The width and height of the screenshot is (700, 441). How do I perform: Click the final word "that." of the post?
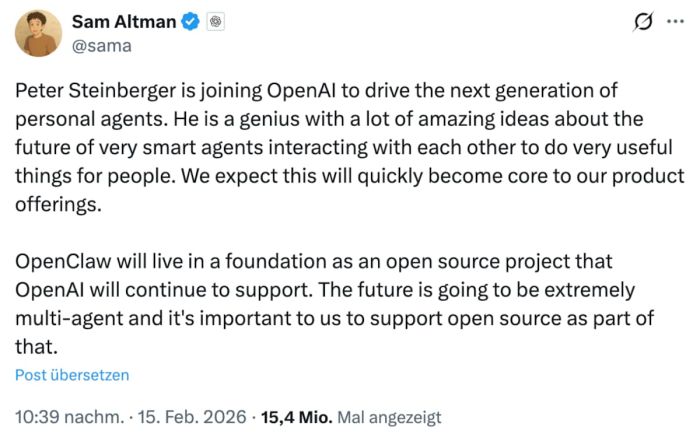(35, 348)
